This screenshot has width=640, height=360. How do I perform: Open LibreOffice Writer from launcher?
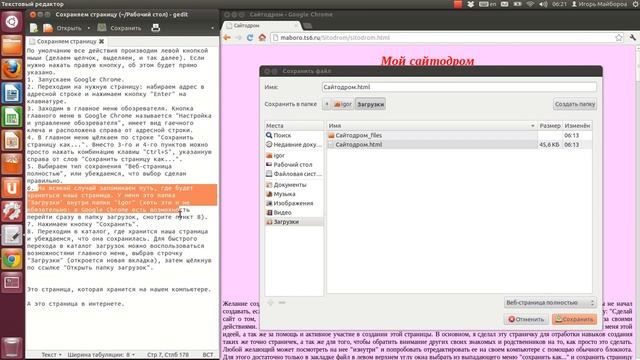tap(12, 93)
